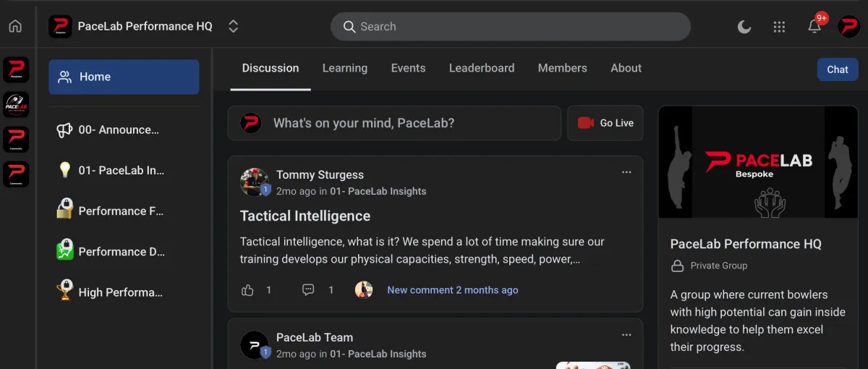View the Members tab
Image resolution: width=868 pixels, height=369 pixels.
pyautogui.click(x=562, y=68)
